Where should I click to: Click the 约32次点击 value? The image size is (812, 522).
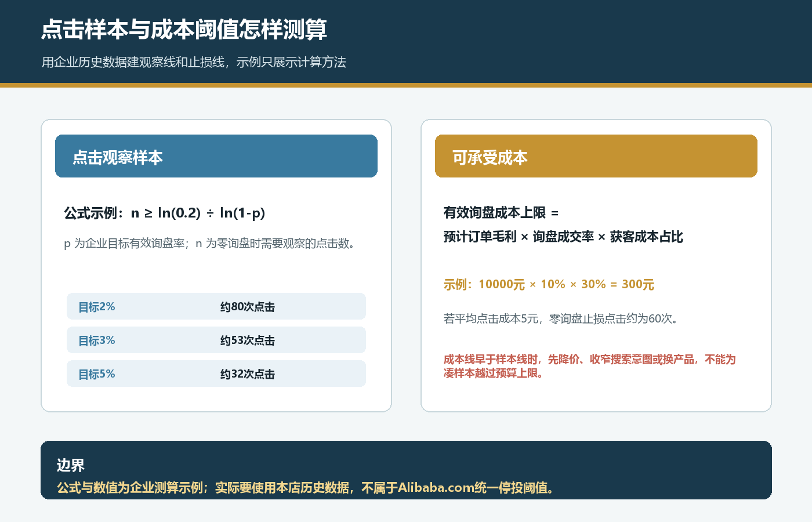248,374
